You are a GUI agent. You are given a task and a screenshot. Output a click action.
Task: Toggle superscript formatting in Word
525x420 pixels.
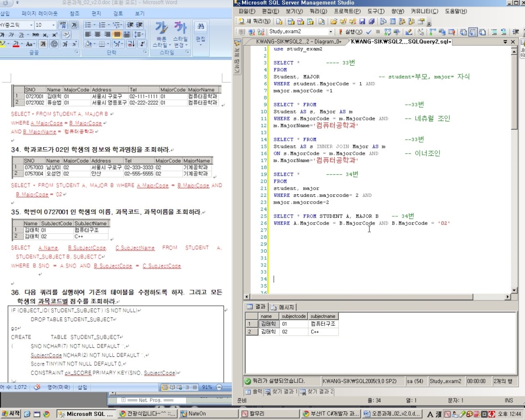pyautogui.click(x=54, y=35)
